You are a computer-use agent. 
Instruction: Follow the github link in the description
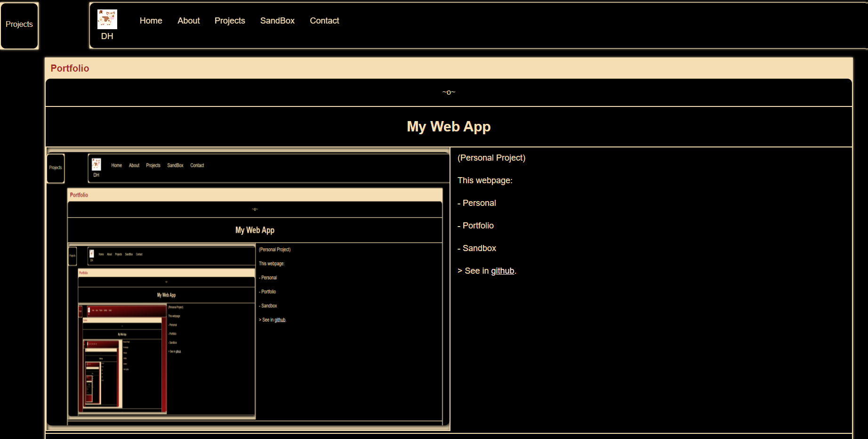[x=502, y=271]
